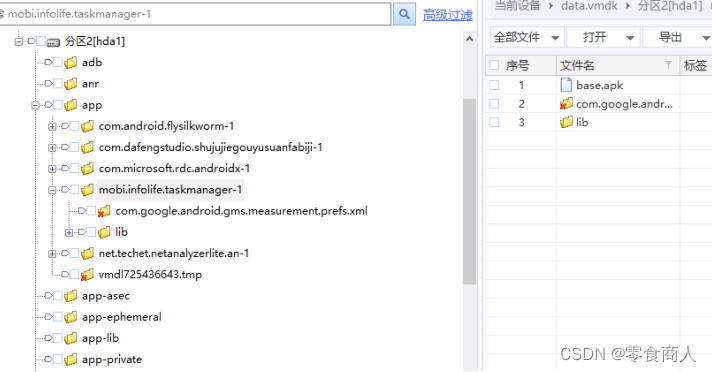Sort by the 文件名 column header
Screen dimensions: 712x372
pos(577,65)
